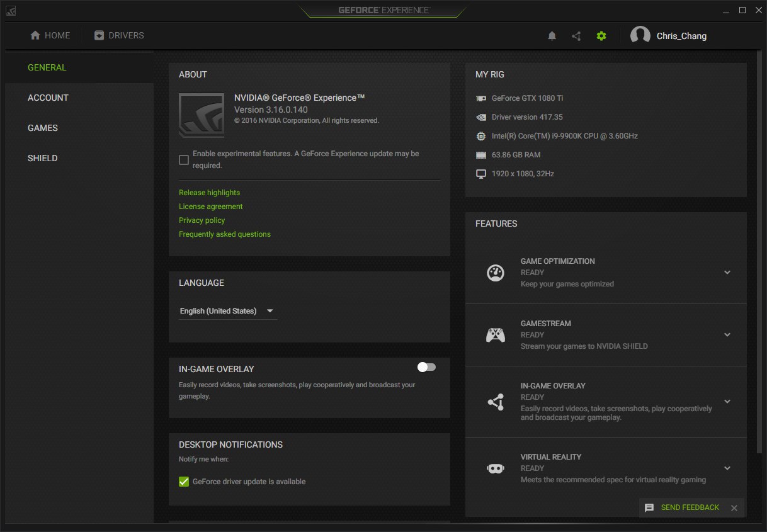Uncheck GeForce driver update notification
767x532 pixels.
(x=184, y=482)
